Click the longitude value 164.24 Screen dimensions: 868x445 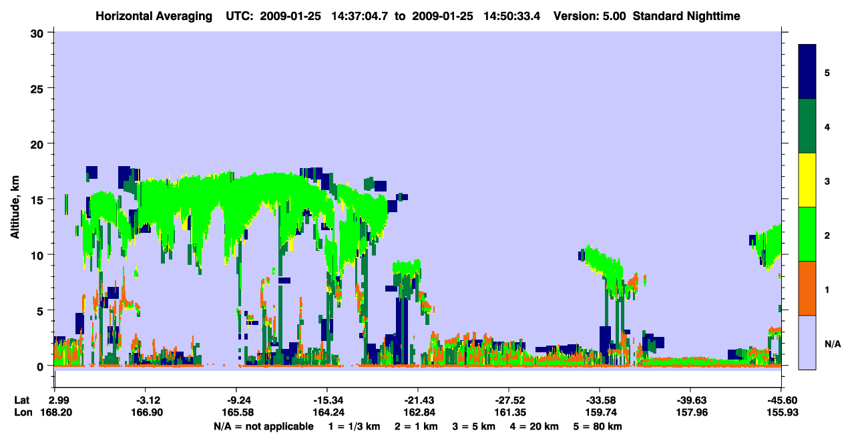(327, 413)
